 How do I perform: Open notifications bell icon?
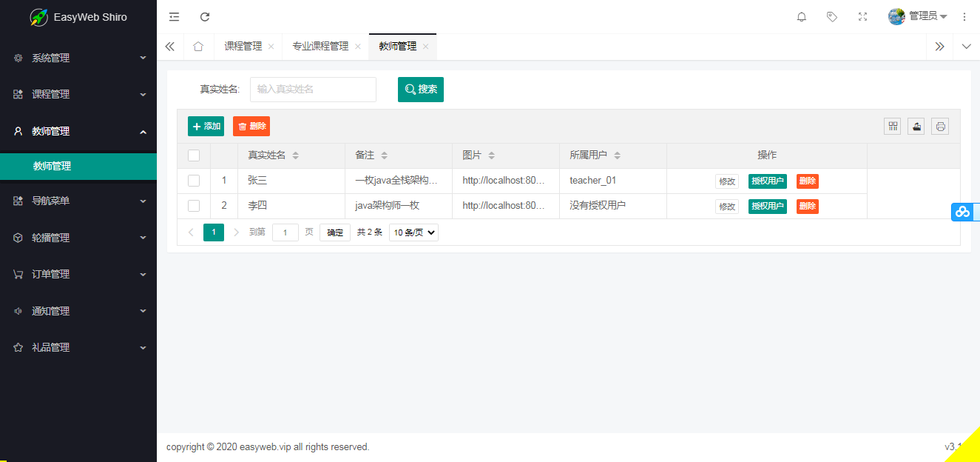(x=801, y=17)
